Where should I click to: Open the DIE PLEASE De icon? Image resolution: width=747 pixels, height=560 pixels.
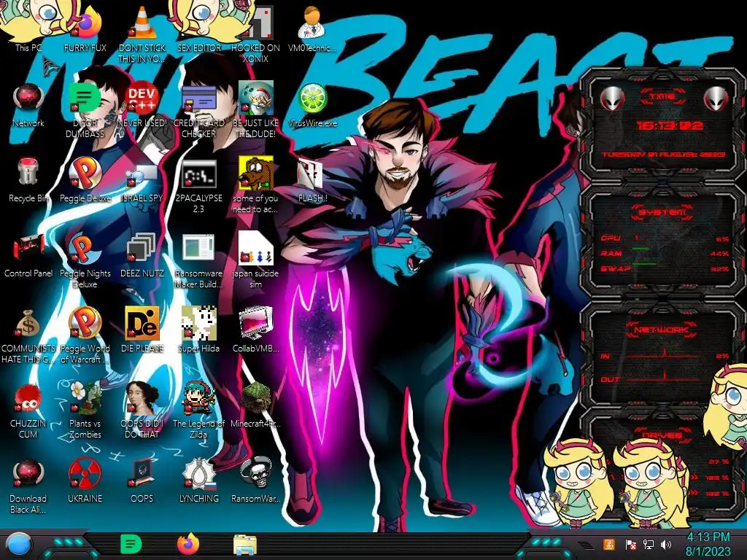(142, 330)
